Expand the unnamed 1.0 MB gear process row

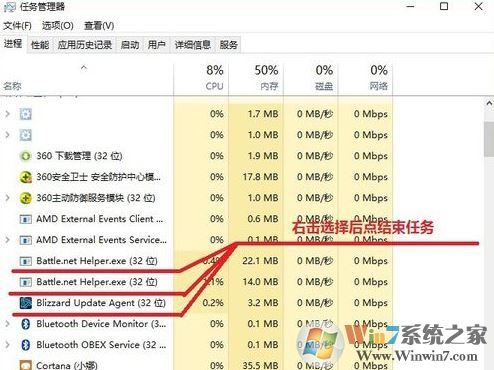click(x=8, y=135)
